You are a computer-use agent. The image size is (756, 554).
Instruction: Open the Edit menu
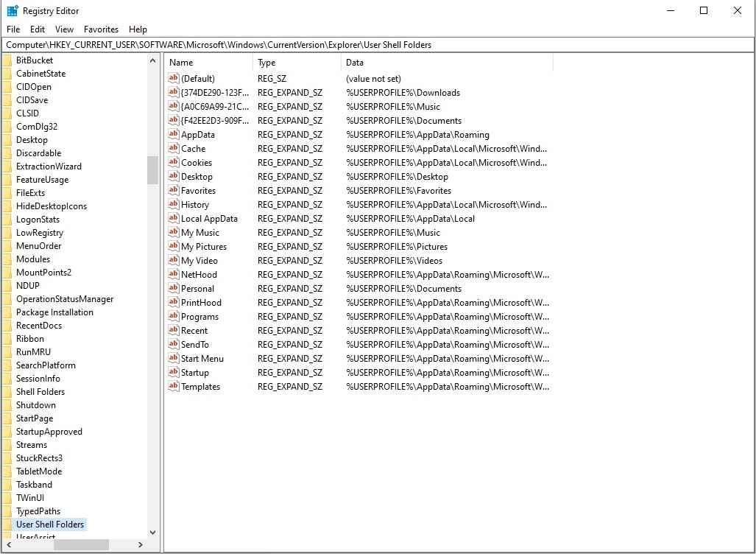(x=38, y=29)
